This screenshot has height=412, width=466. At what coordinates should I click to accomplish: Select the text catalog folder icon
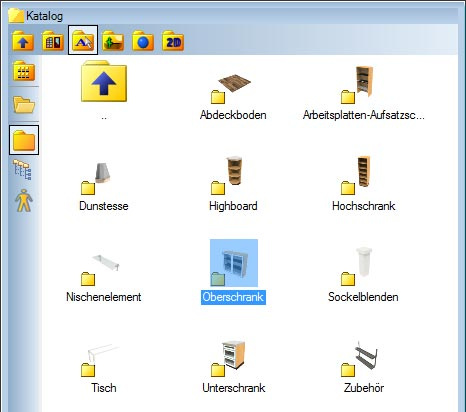pos(83,40)
